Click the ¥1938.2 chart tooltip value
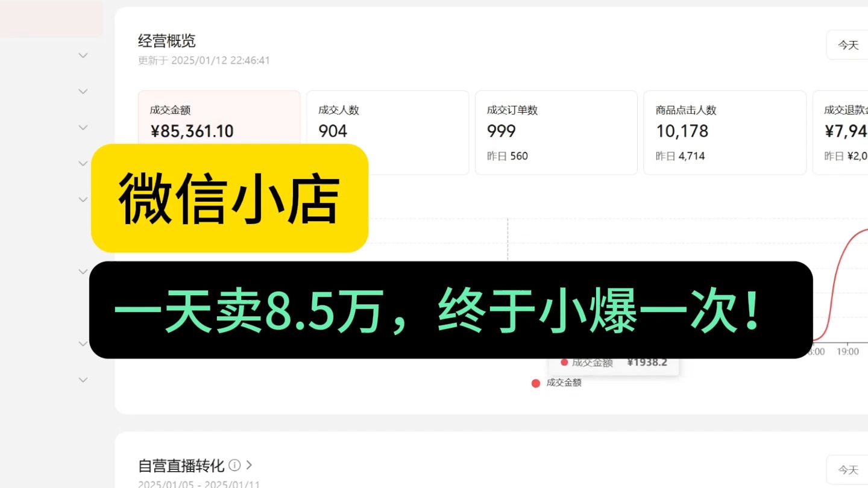 click(647, 363)
